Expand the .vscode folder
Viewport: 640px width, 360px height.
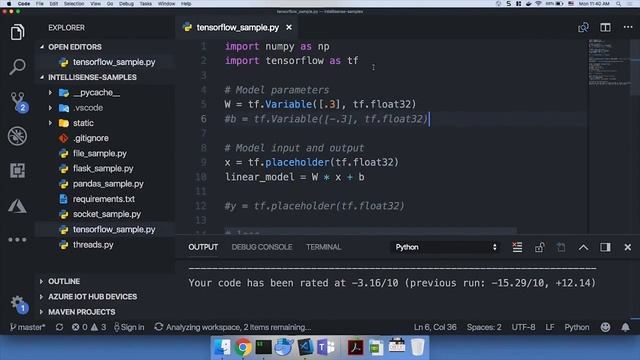click(88, 108)
